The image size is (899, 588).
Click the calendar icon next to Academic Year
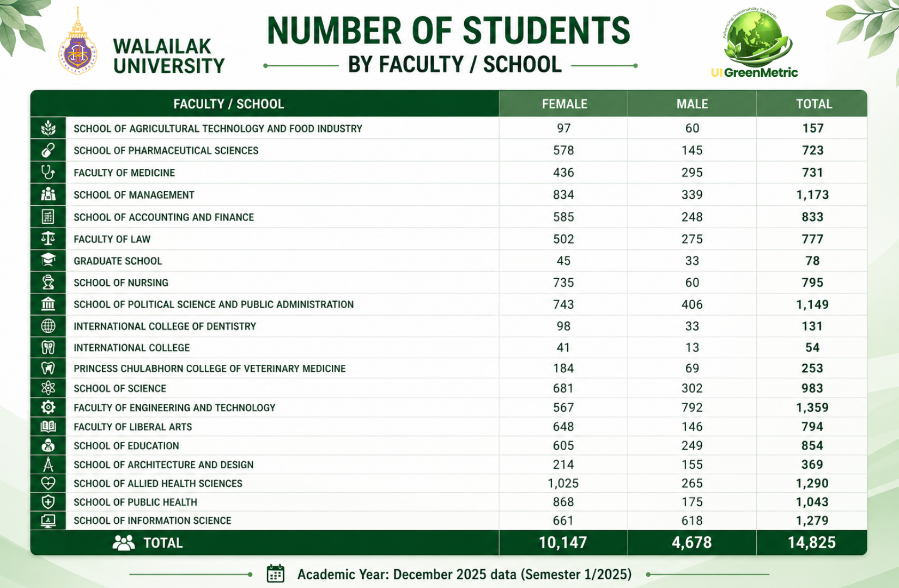pyautogui.click(x=276, y=574)
